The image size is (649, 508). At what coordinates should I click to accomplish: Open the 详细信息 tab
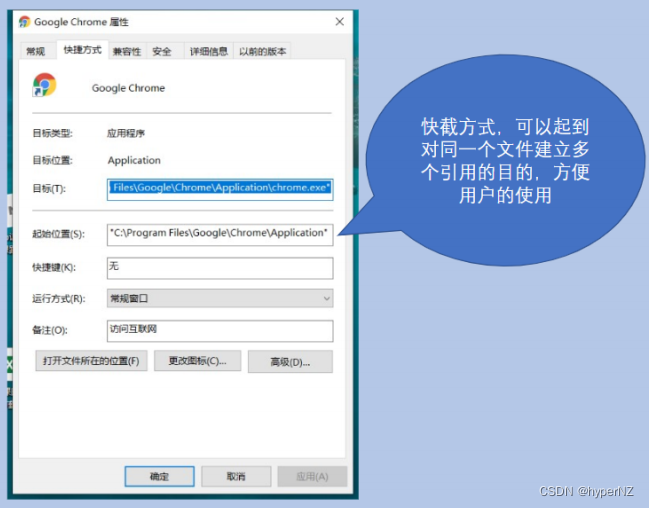(x=209, y=51)
